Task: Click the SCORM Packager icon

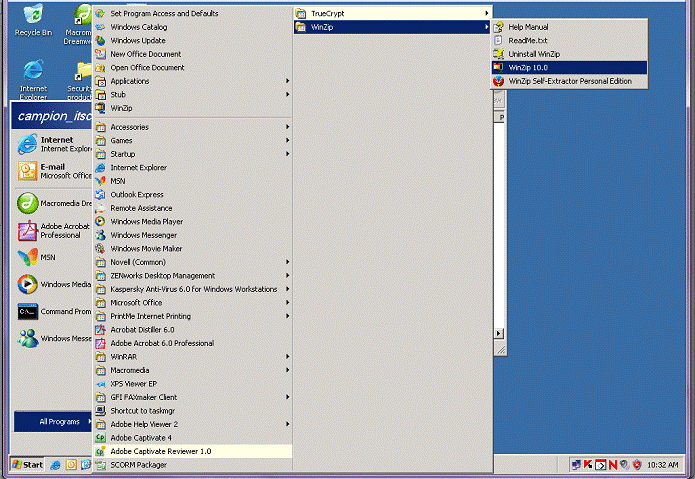Action: pos(101,465)
